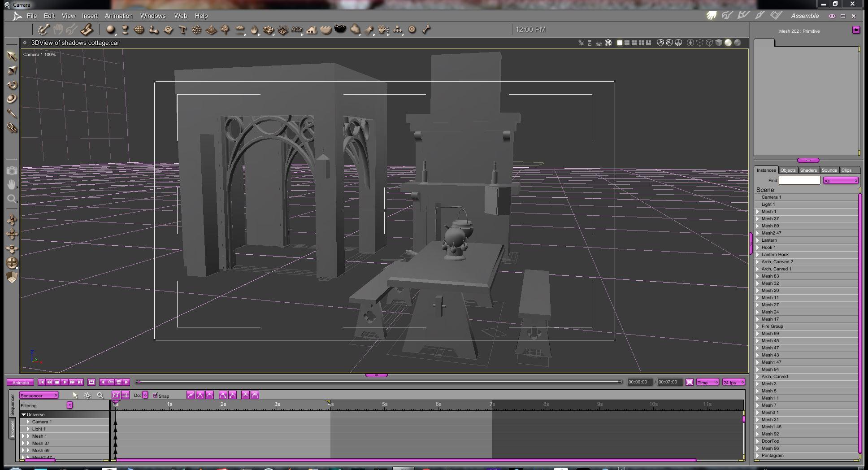Click the Scene list vertical scrollbar
868x470 pixels.
(x=860, y=323)
